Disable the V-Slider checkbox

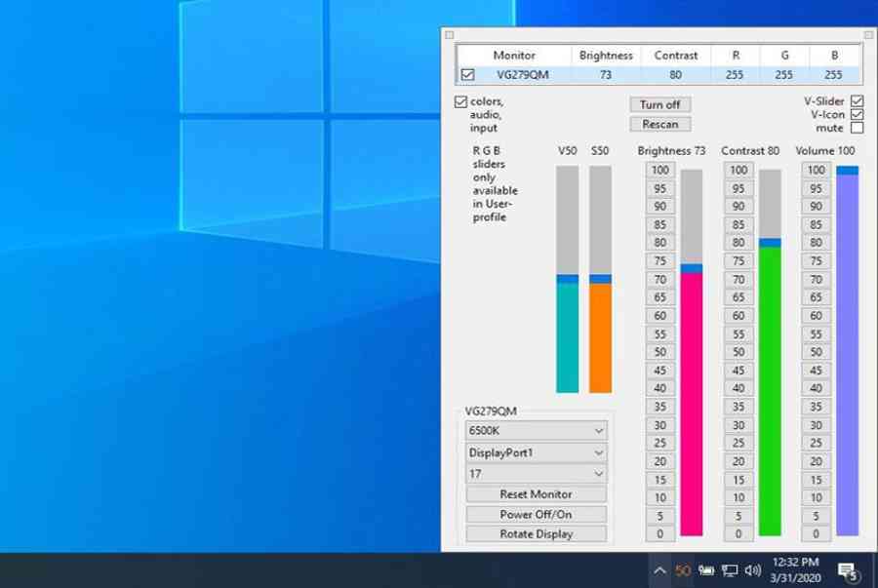click(x=857, y=101)
